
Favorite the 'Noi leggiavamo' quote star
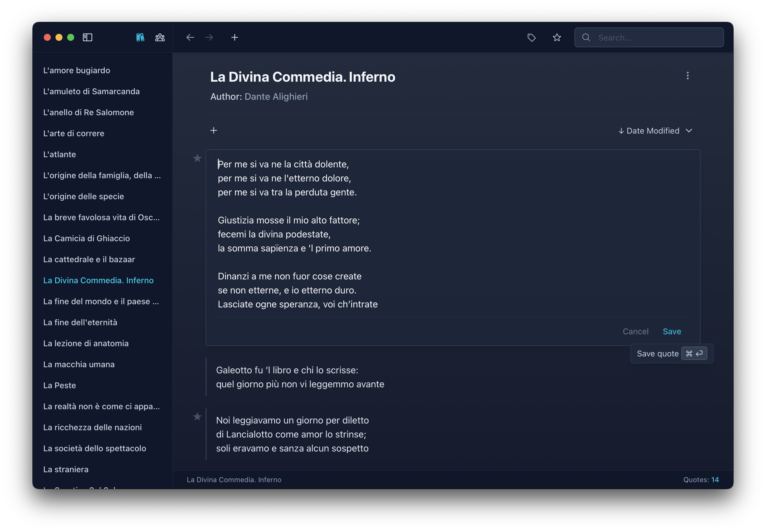click(197, 417)
